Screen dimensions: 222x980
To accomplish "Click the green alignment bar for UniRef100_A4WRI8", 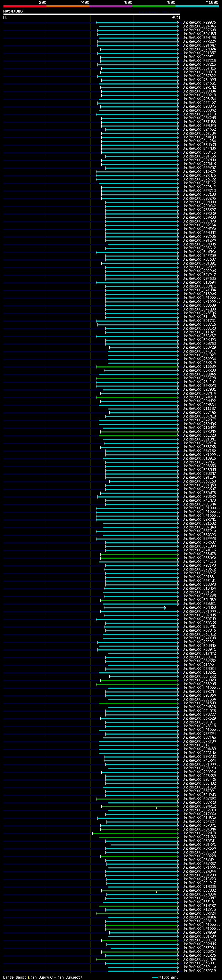I will point(137,397).
